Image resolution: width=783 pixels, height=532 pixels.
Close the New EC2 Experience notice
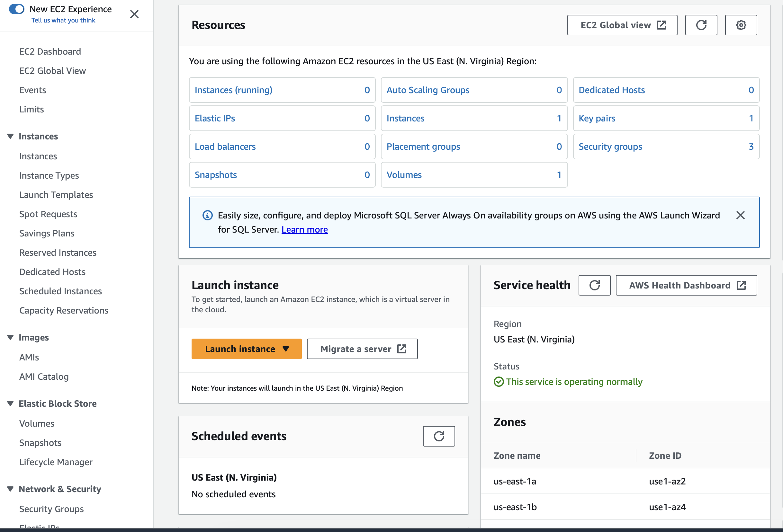point(134,14)
